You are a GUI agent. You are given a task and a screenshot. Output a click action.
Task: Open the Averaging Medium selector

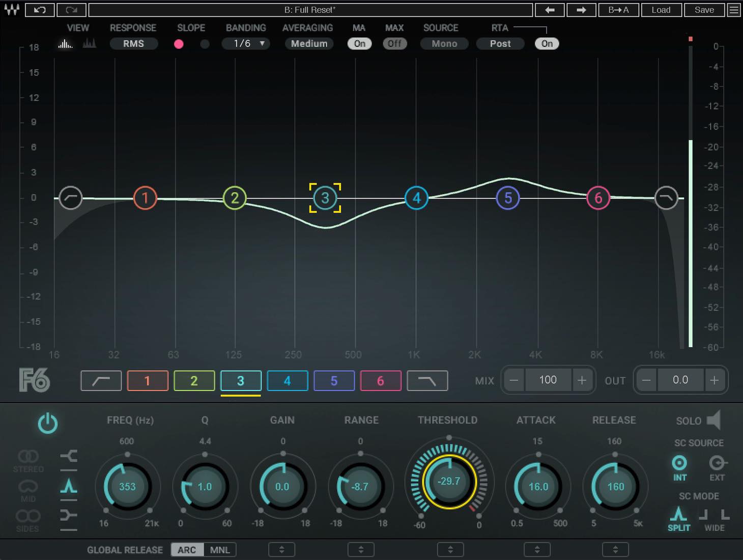click(309, 44)
